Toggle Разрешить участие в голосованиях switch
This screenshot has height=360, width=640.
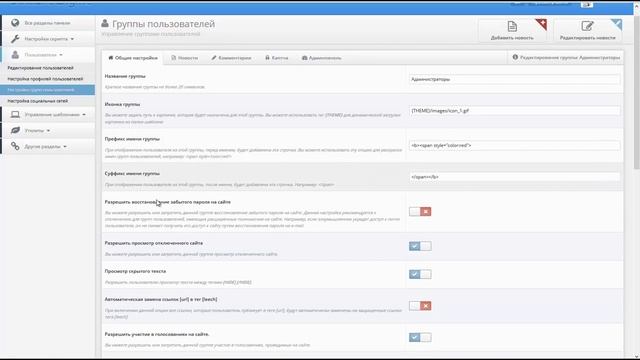tap(420, 337)
